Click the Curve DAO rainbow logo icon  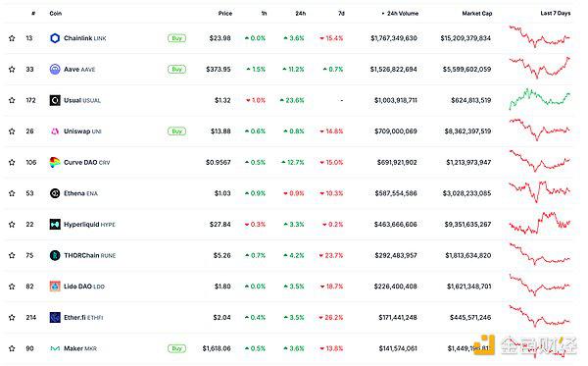click(55, 162)
